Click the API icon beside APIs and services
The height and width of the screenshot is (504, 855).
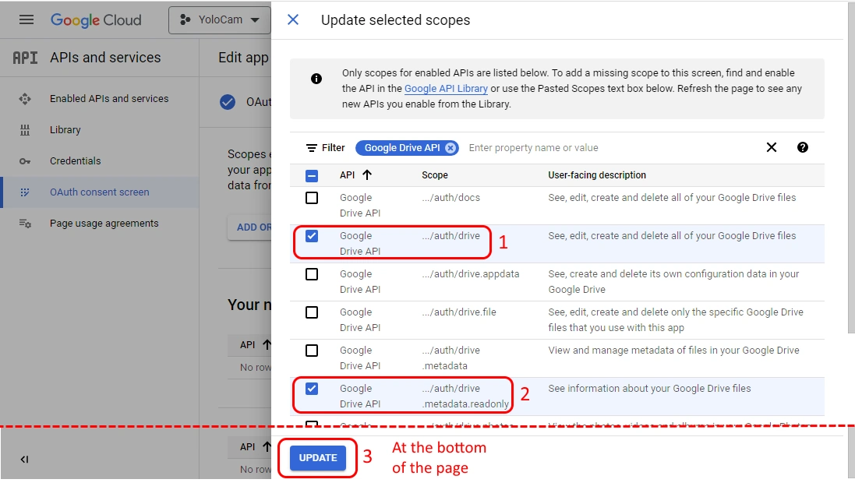pyautogui.click(x=25, y=58)
